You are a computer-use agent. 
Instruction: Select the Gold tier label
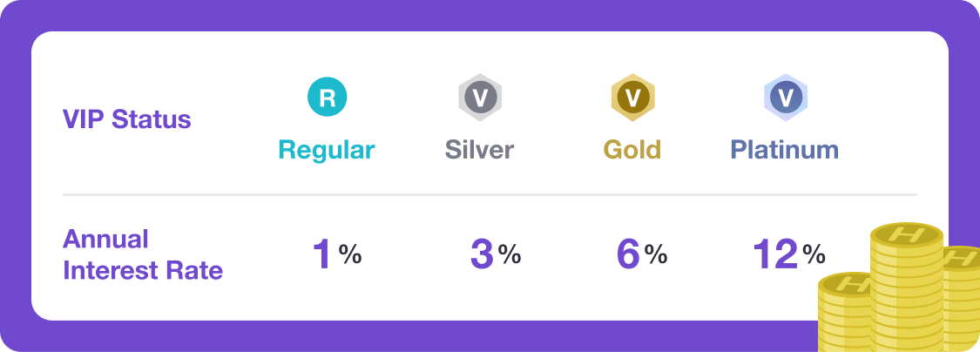[632, 150]
